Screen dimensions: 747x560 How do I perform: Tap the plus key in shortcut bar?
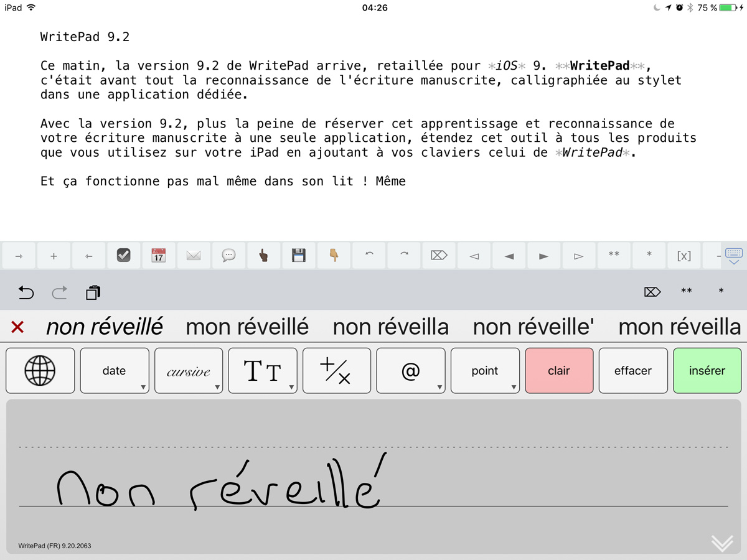point(54,256)
